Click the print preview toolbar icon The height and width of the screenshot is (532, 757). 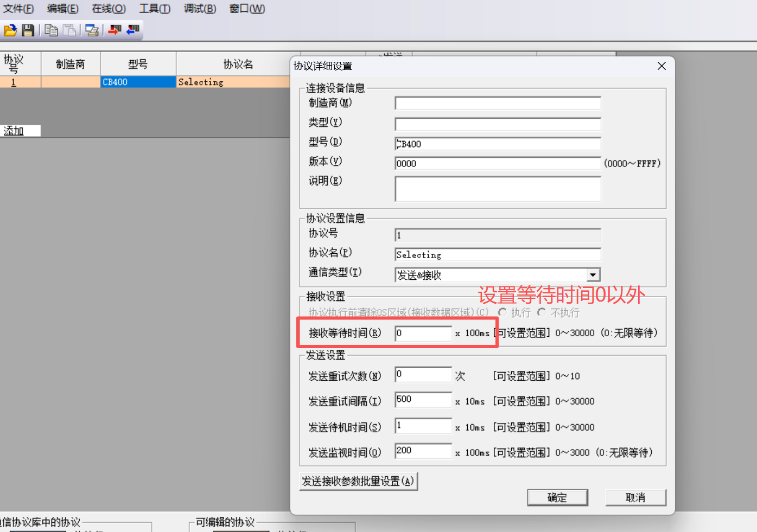[92, 30]
